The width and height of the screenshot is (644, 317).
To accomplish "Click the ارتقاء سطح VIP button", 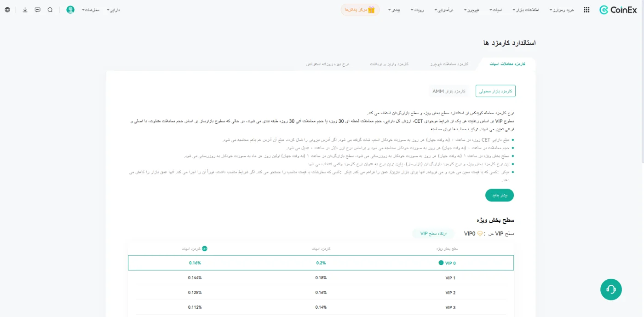I will [x=433, y=234].
